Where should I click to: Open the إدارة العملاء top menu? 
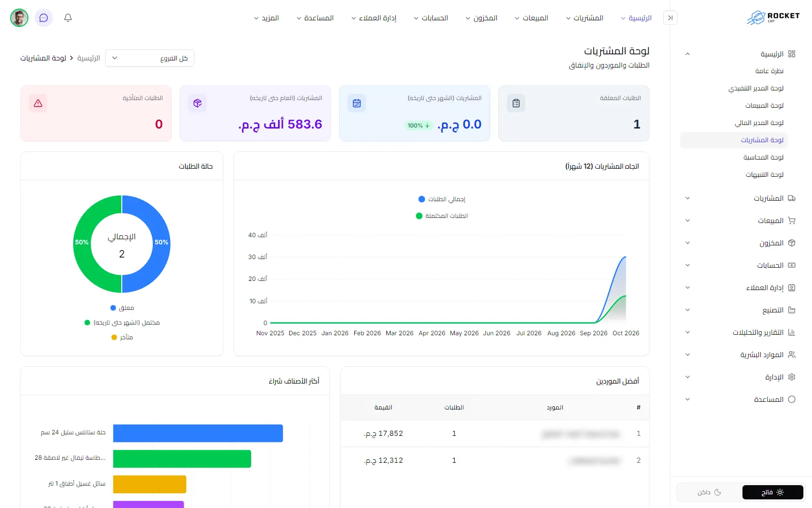374,18
